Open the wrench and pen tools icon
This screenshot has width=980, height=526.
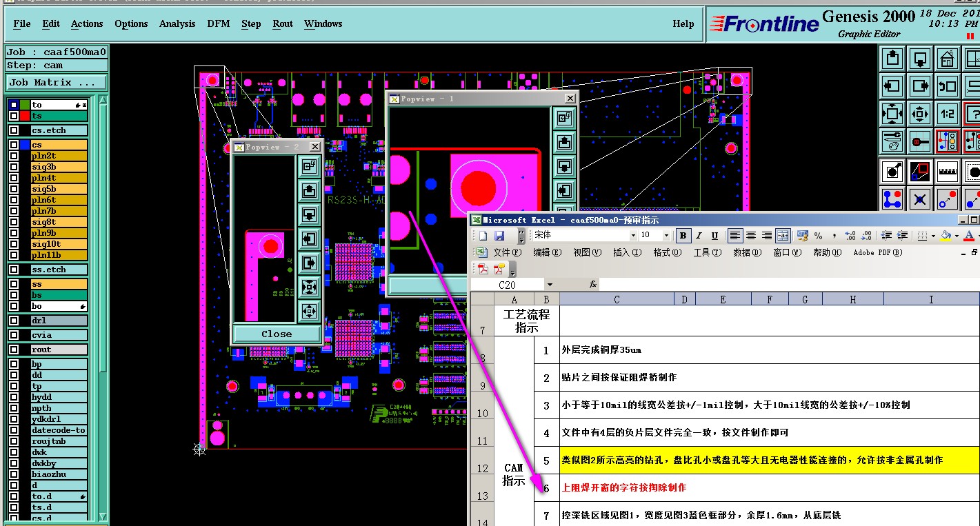[892, 141]
